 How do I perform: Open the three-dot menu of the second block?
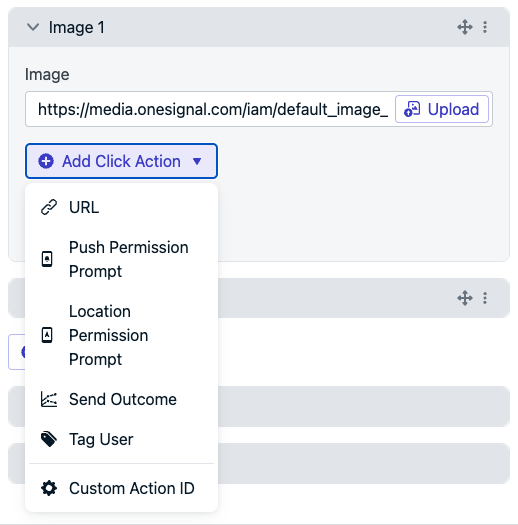[485, 298]
